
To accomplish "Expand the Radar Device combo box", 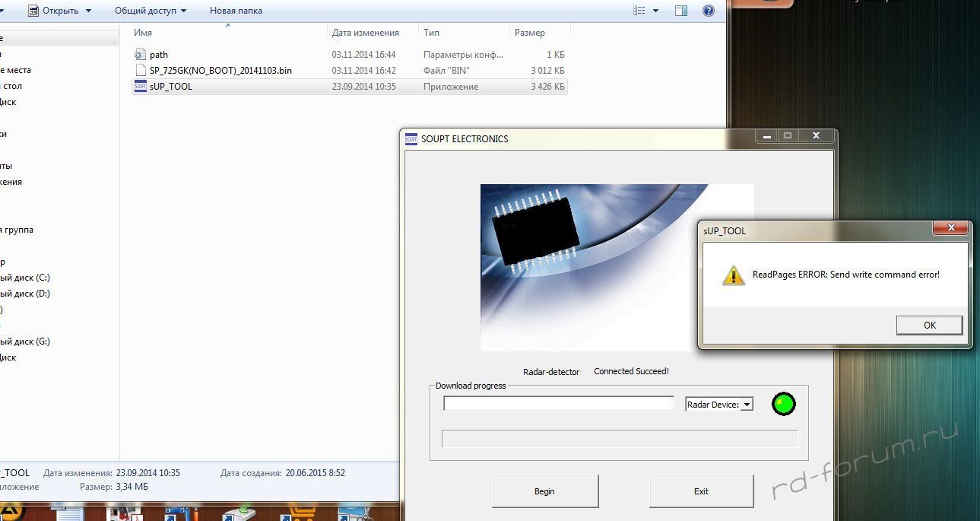I will 747,405.
